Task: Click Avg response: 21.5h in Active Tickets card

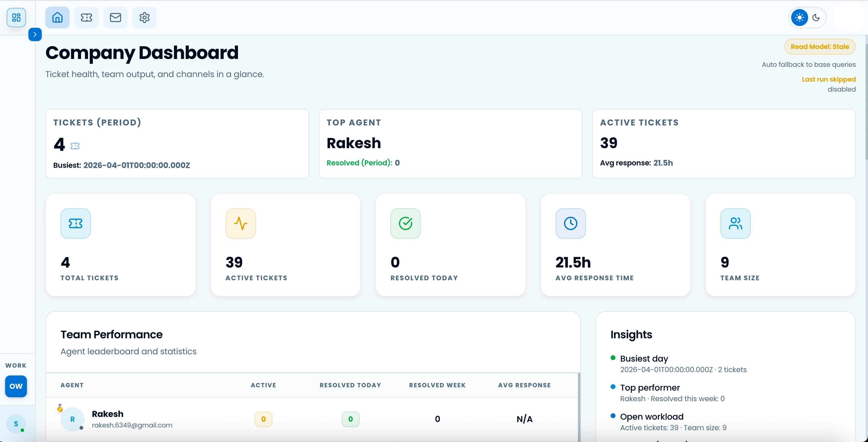Action: click(x=636, y=163)
